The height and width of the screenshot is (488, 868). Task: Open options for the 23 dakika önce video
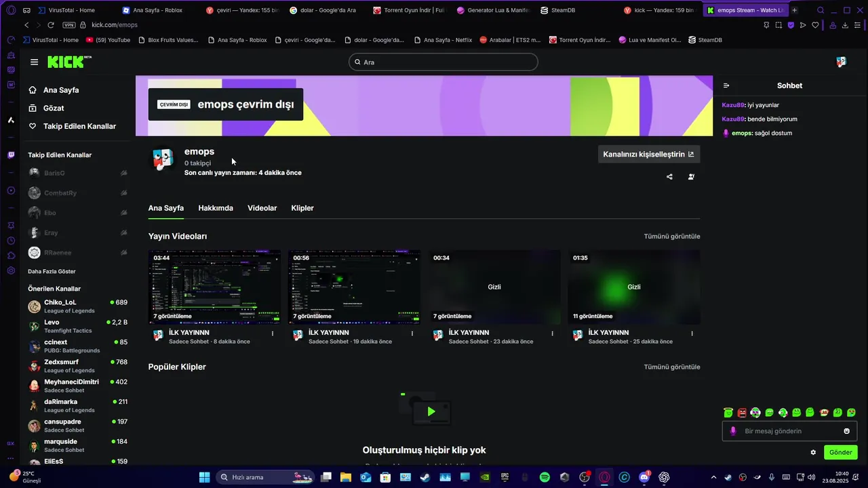pyautogui.click(x=552, y=333)
